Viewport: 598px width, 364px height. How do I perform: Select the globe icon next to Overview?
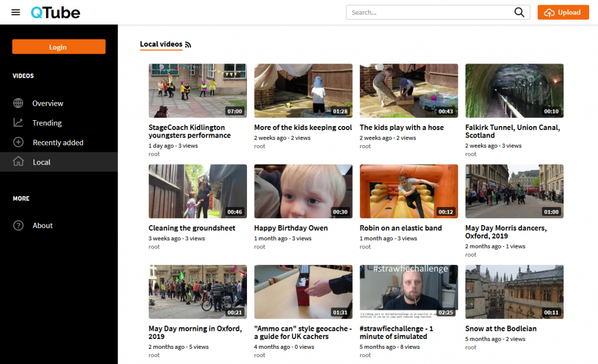point(18,103)
